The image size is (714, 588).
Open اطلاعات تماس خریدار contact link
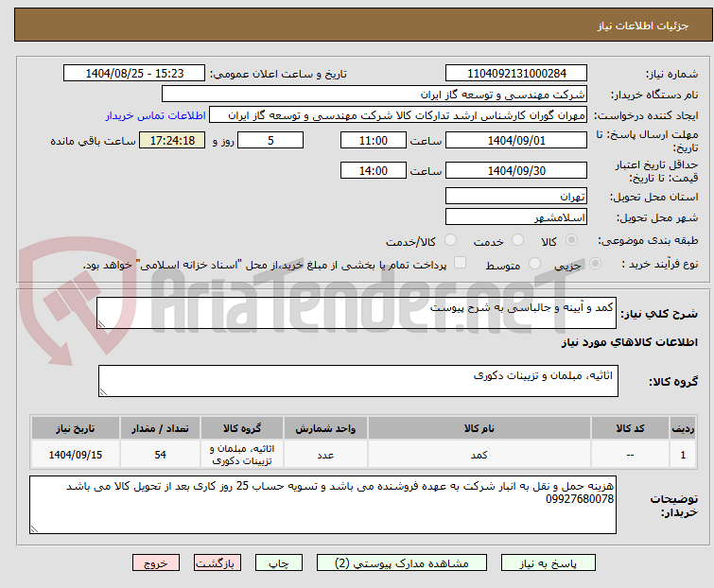(x=156, y=115)
